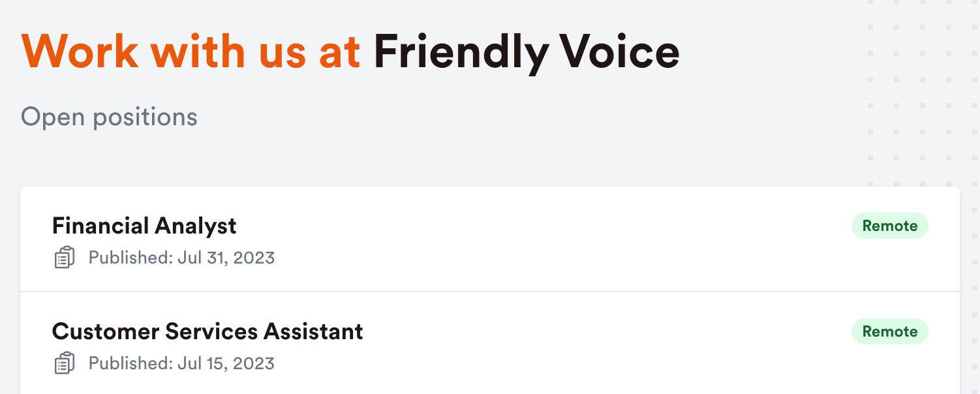Viewport: 980px width, 394px height.
Task: Click the Friendly Voice company name
Action: tap(527, 52)
